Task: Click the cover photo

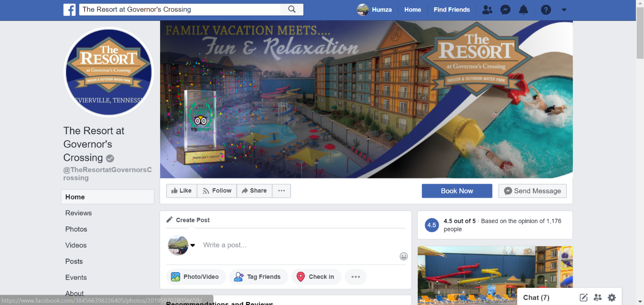Action: (x=366, y=100)
